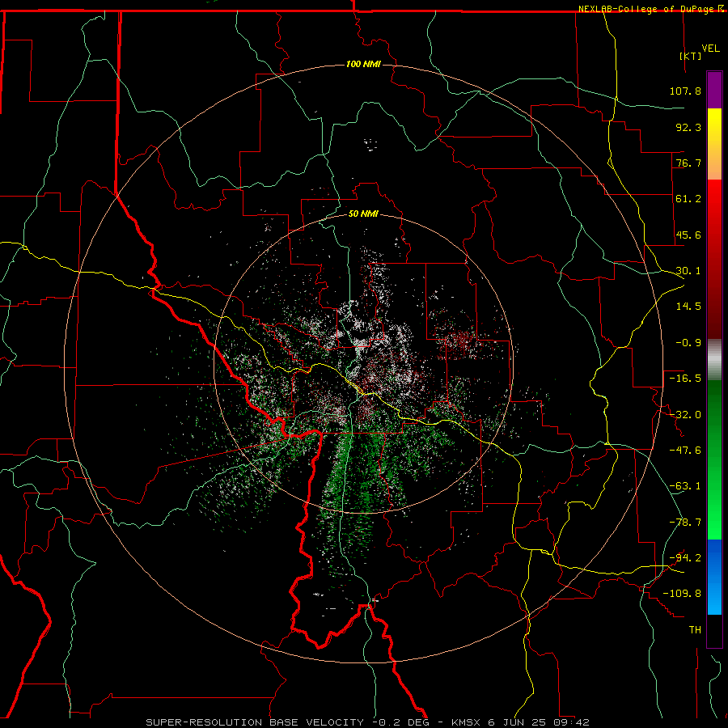Click the 45.6 scale value

pos(688,235)
